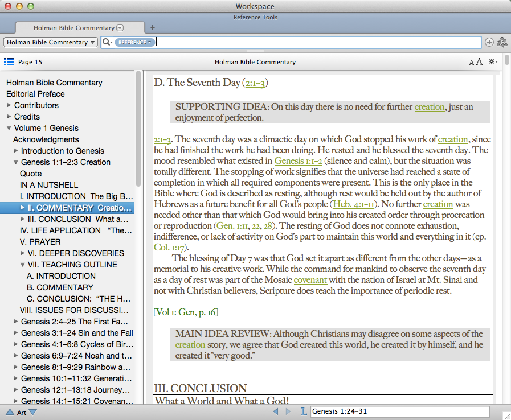Screen dimensions: 511x420
Task: Select Quote in the contents list
Action: click(31, 174)
